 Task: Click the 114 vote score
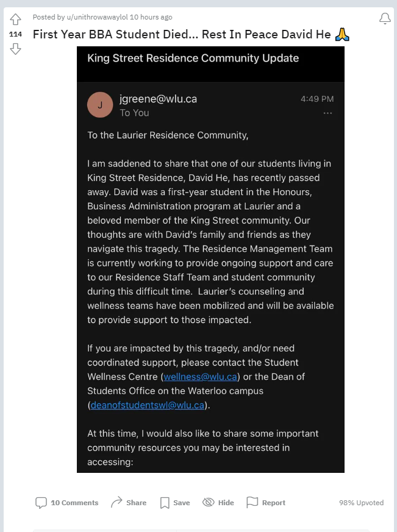coord(15,34)
